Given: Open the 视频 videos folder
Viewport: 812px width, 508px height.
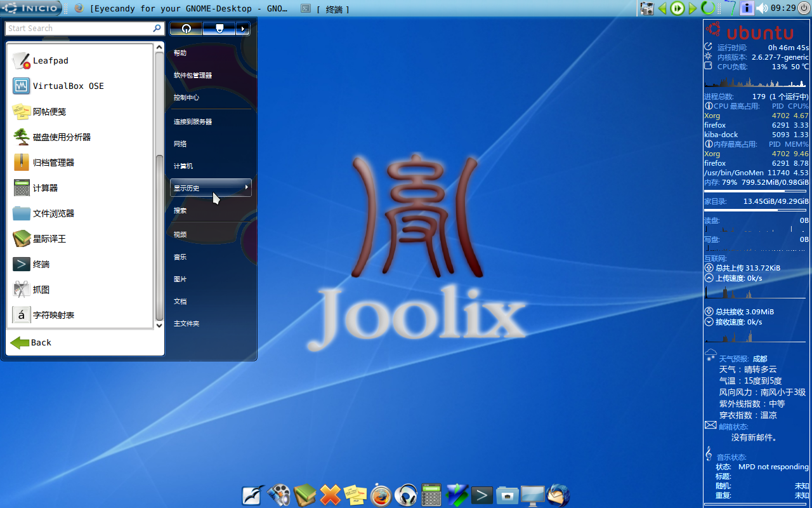Looking at the screenshot, I should [x=211, y=235].
